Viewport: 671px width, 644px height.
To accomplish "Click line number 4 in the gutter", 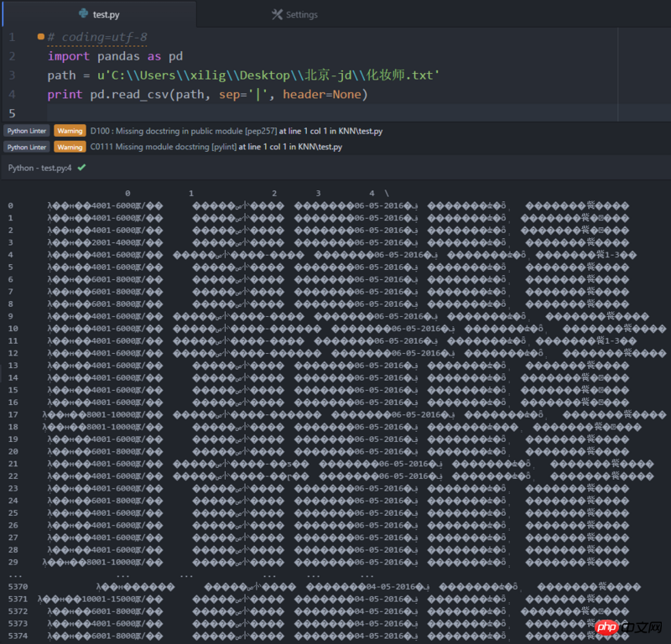I will (12, 95).
